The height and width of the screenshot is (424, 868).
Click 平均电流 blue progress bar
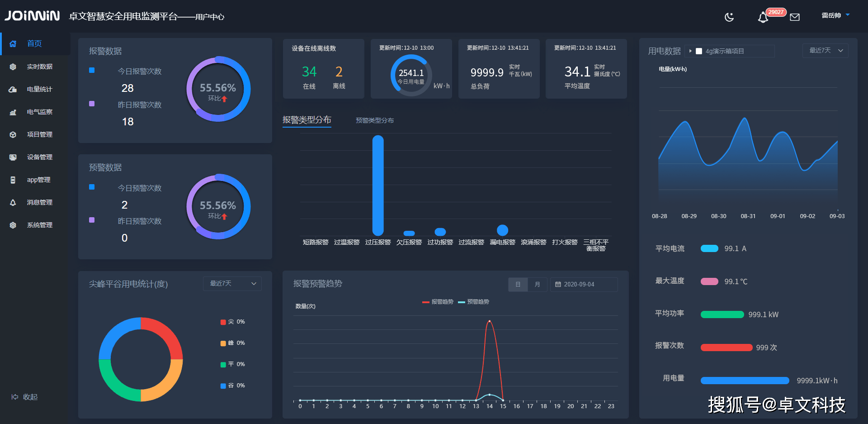pyautogui.click(x=709, y=248)
